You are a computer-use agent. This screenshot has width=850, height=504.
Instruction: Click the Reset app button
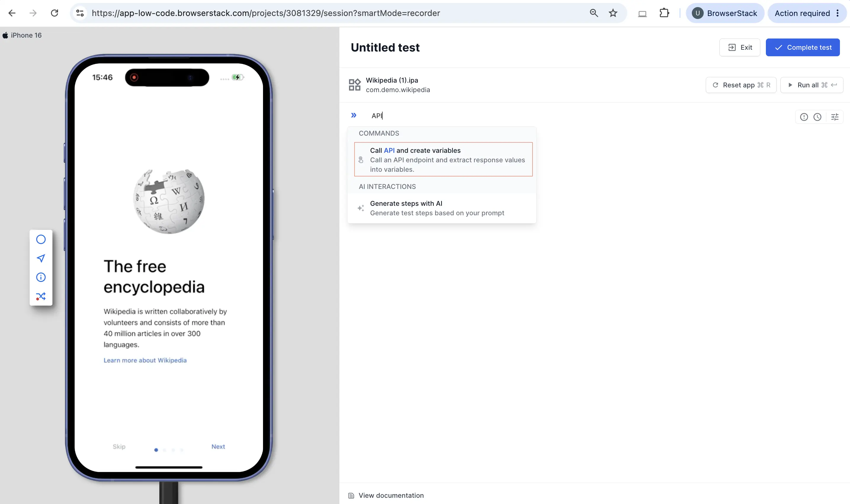741,85
